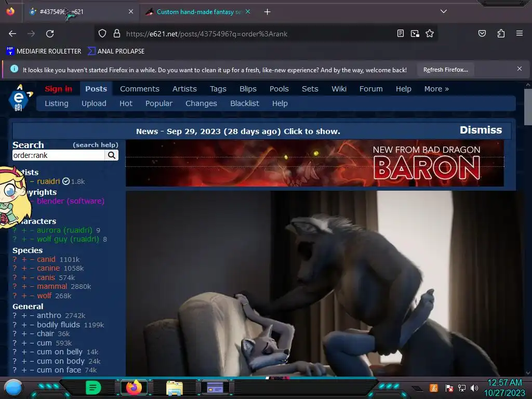This screenshot has width=532, height=399.
Task: Reload the page with the refresh icon
Action: (x=50, y=34)
